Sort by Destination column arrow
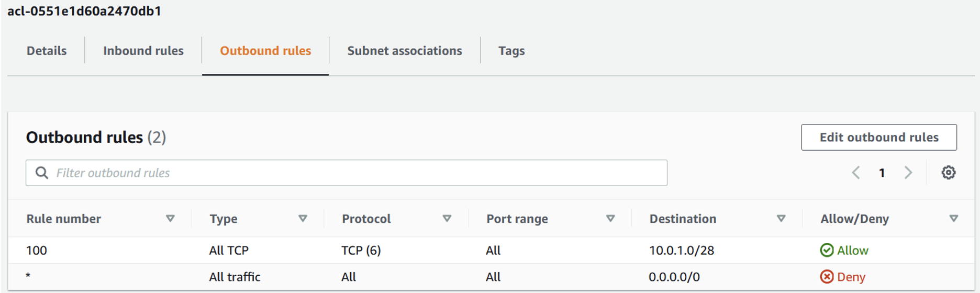 pos(781,219)
